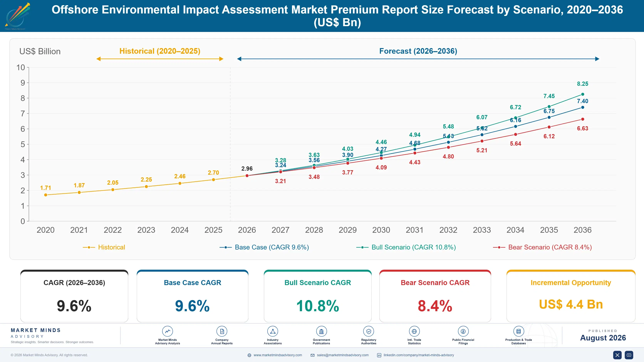Toggle the Bull Scenario (CAGR 10.8%) legend entry
Image resolution: width=644 pixels, height=362 pixels.
point(406,247)
